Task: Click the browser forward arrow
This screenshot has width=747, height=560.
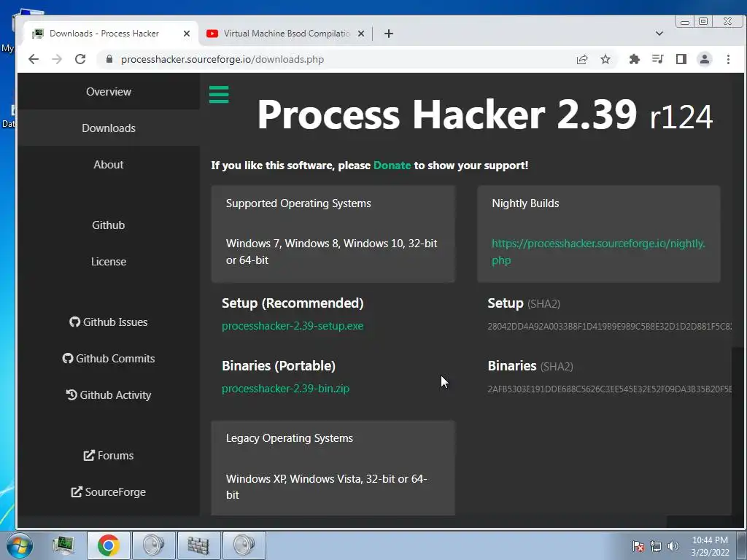Action: pyautogui.click(x=57, y=59)
